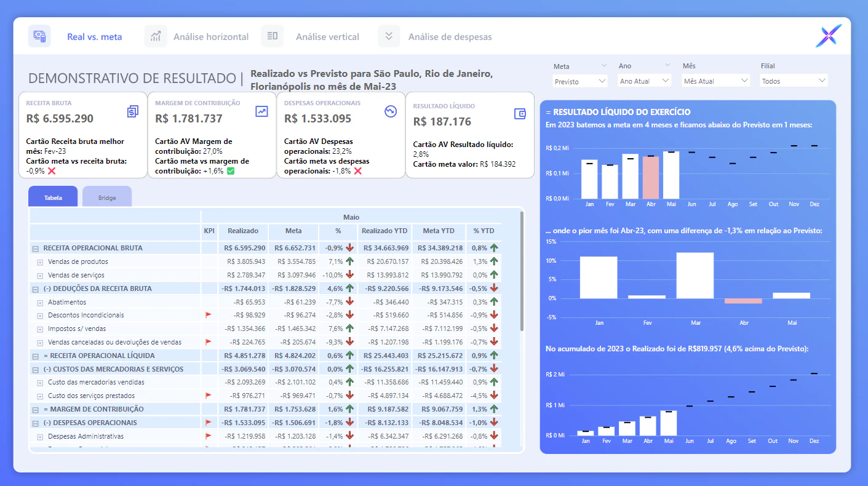Expand the Impostos s/ vendas row

coord(41,329)
